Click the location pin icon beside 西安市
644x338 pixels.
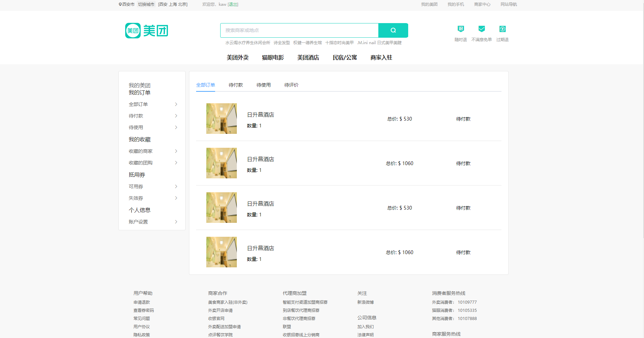point(120,4)
